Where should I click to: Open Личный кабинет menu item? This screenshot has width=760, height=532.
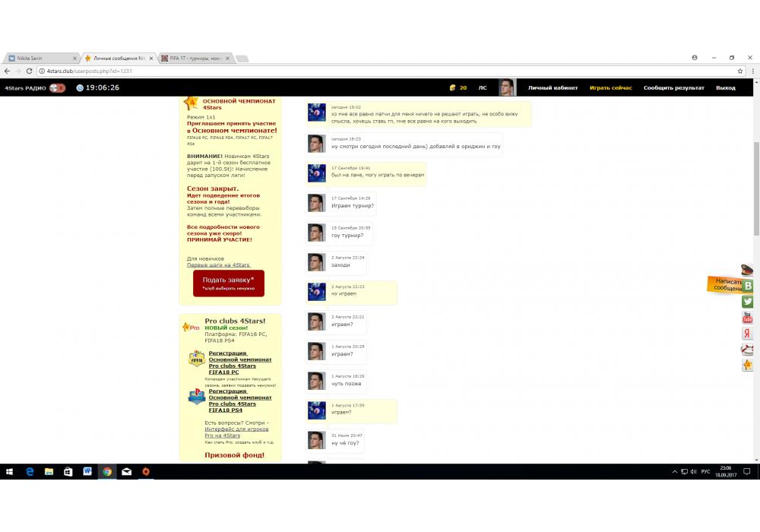553,87
